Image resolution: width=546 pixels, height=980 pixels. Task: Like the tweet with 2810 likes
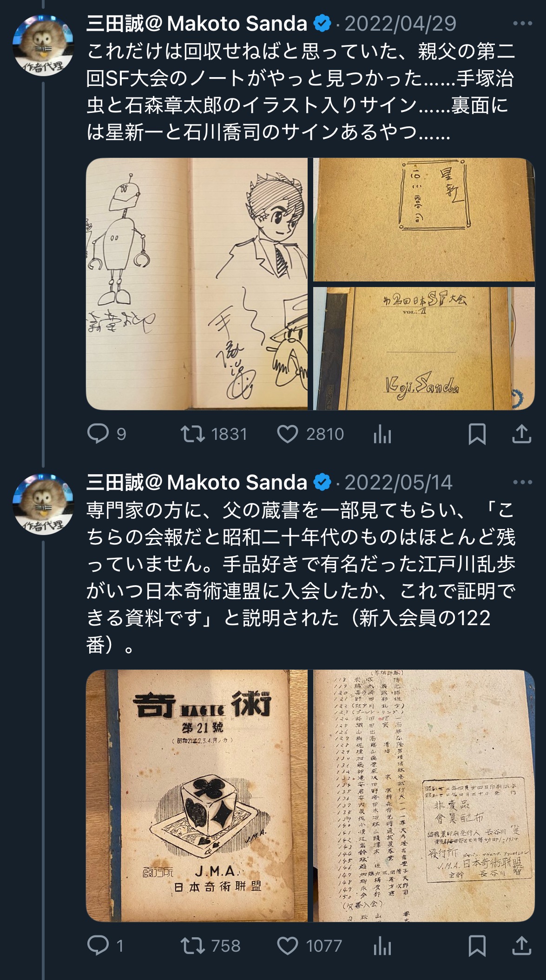click(x=310, y=434)
